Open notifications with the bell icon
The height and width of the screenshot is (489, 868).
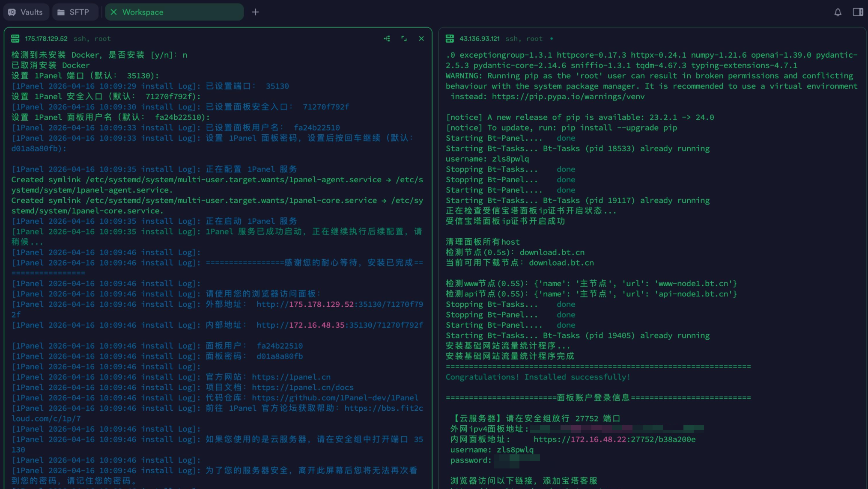(x=838, y=12)
